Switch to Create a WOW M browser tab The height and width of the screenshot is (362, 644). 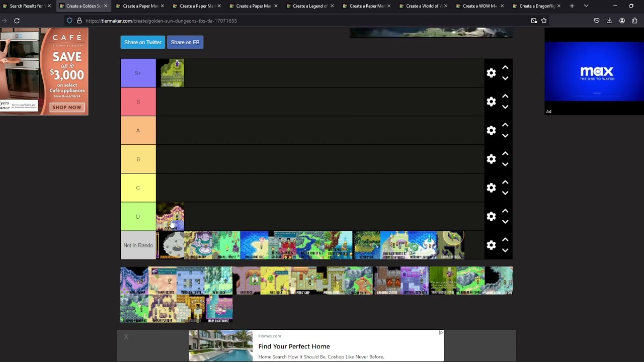pyautogui.click(x=479, y=6)
